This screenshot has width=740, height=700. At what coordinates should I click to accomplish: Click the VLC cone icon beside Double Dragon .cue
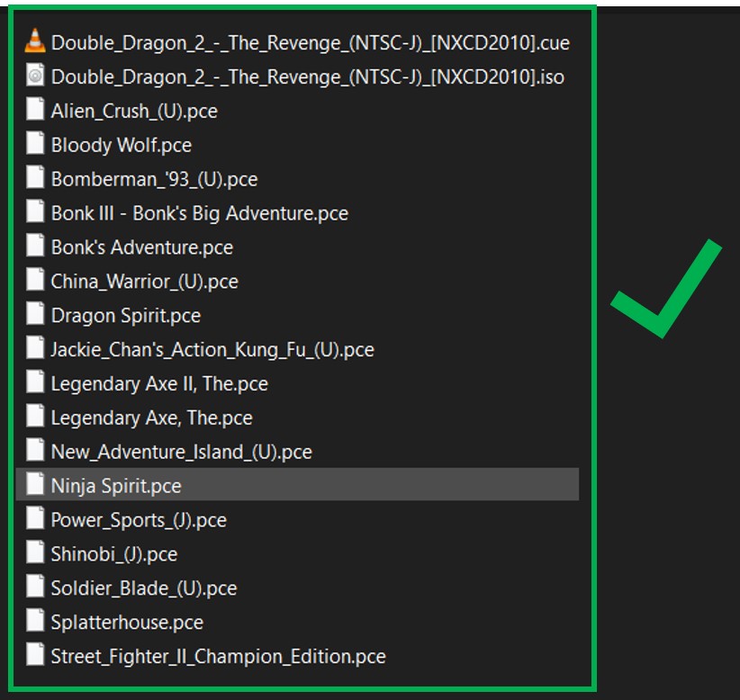(x=35, y=41)
